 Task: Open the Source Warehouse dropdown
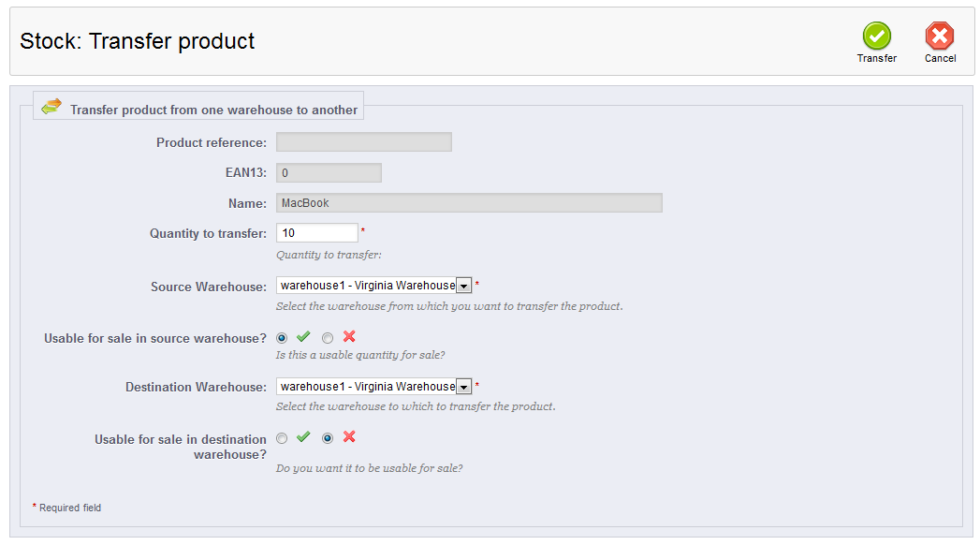pos(373,286)
